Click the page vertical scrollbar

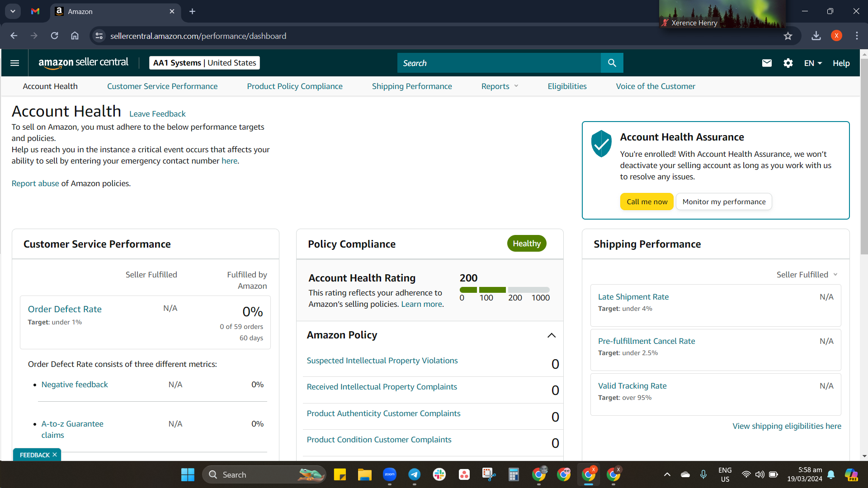(x=864, y=156)
